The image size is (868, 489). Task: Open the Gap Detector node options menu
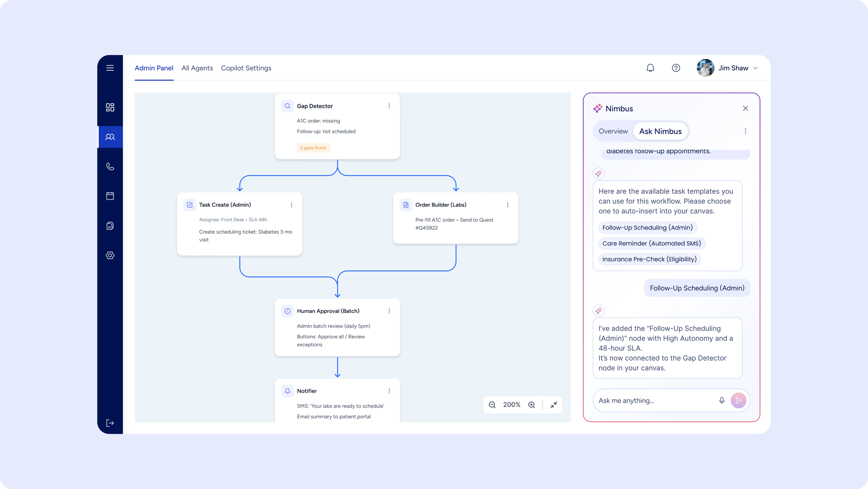coord(389,106)
